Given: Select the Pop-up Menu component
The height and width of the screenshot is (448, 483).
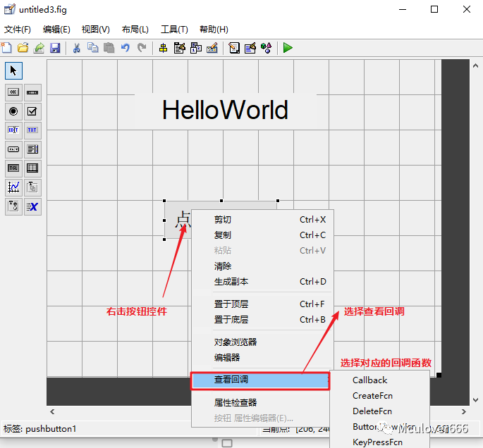Looking at the screenshot, I should point(13,149).
